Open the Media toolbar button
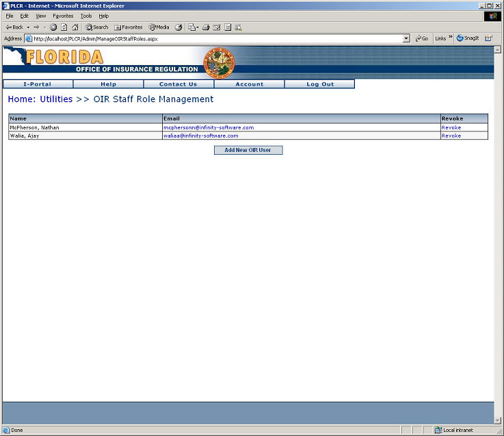The width and height of the screenshot is (504, 436). click(159, 27)
